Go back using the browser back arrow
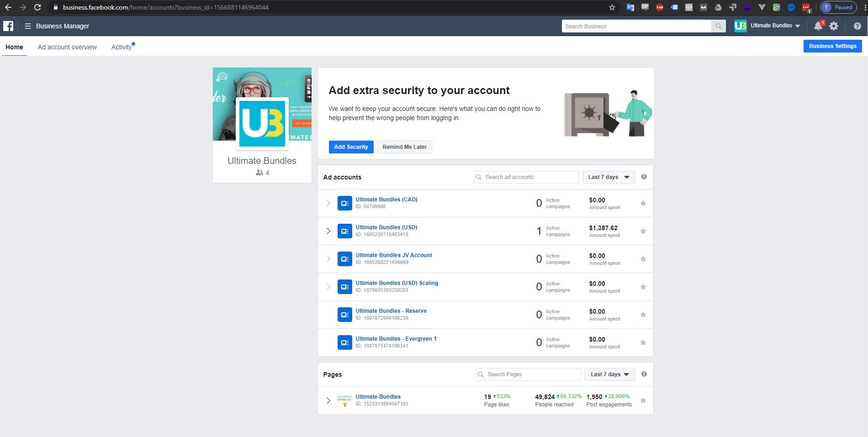Screen dimensions: 868x437 tap(8, 7)
